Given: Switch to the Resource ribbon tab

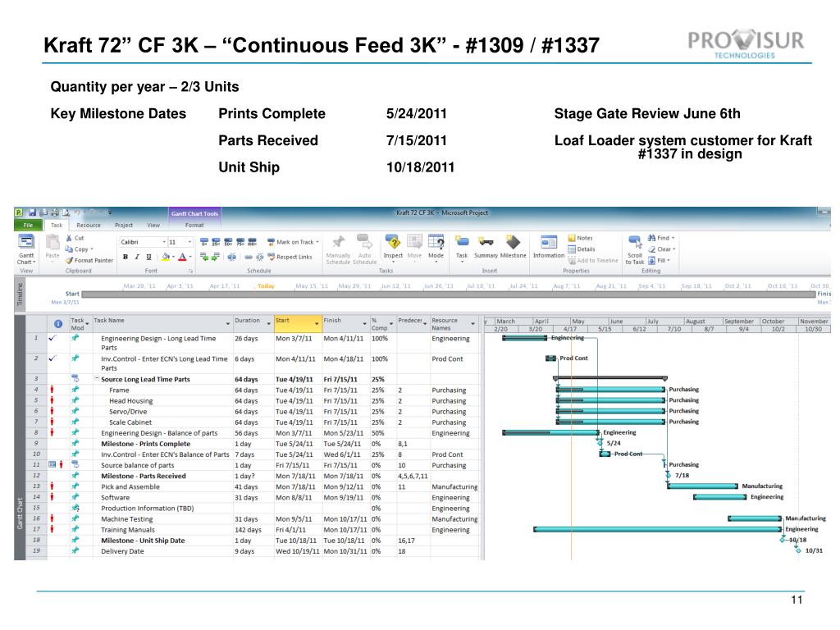Looking at the screenshot, I should [89, 225].
